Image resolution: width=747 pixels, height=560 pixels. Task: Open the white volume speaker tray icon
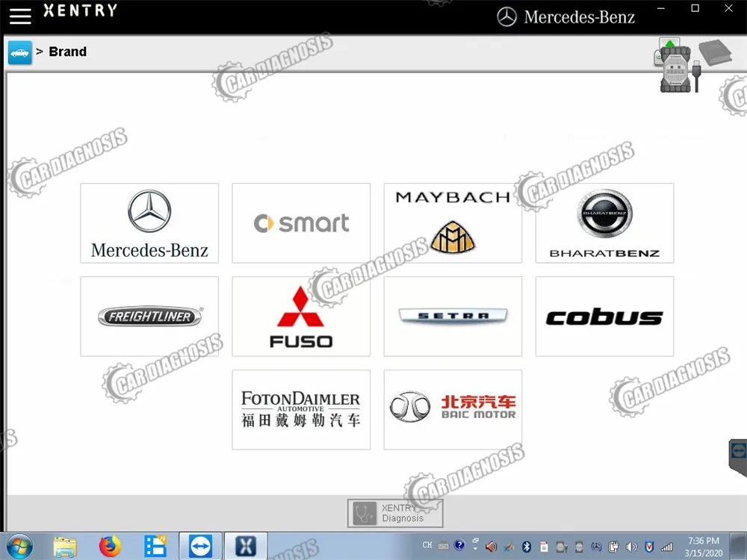pyautogui.click(x=632, y=547)
